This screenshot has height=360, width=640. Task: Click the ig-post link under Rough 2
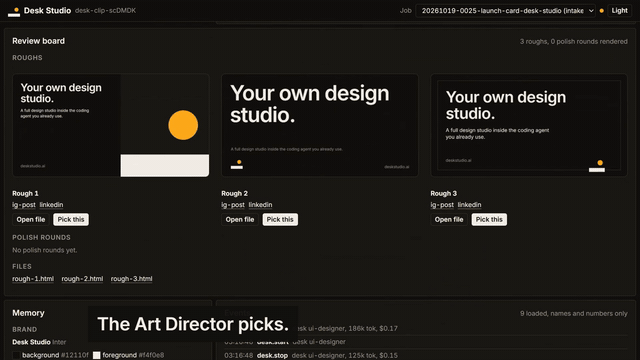[x=233, y=205]
